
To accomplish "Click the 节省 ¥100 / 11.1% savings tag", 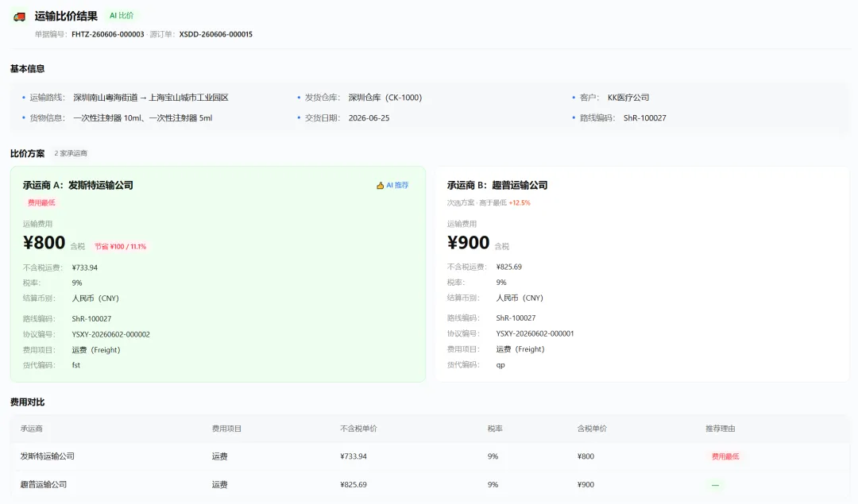I will (121, 247).
